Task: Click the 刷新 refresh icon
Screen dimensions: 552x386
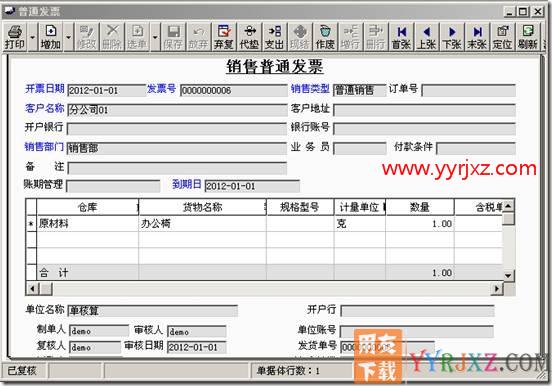Action: pos(528,37)
